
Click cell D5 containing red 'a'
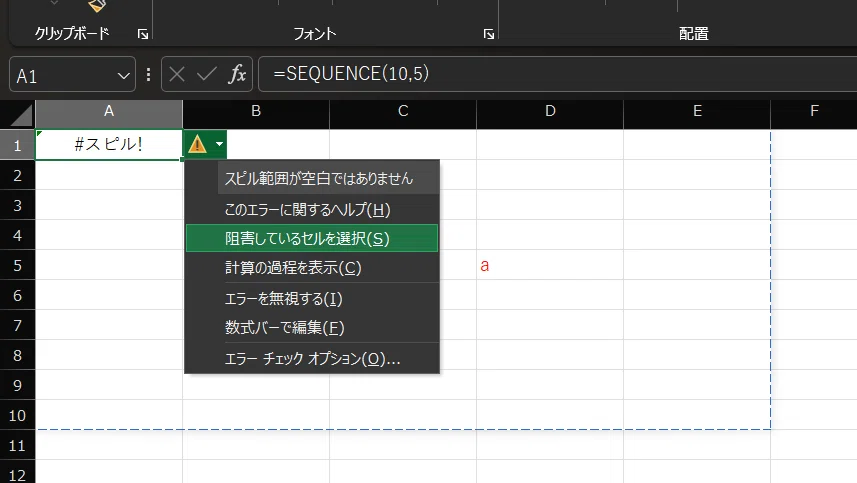click(550, 265)
